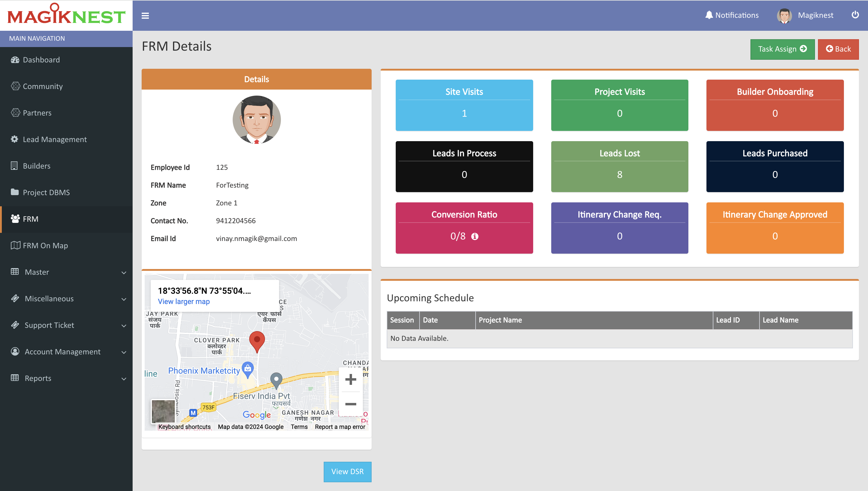868x491 pixels.
Task: Expand the Reports menu chevron
Action: [124, 379]
